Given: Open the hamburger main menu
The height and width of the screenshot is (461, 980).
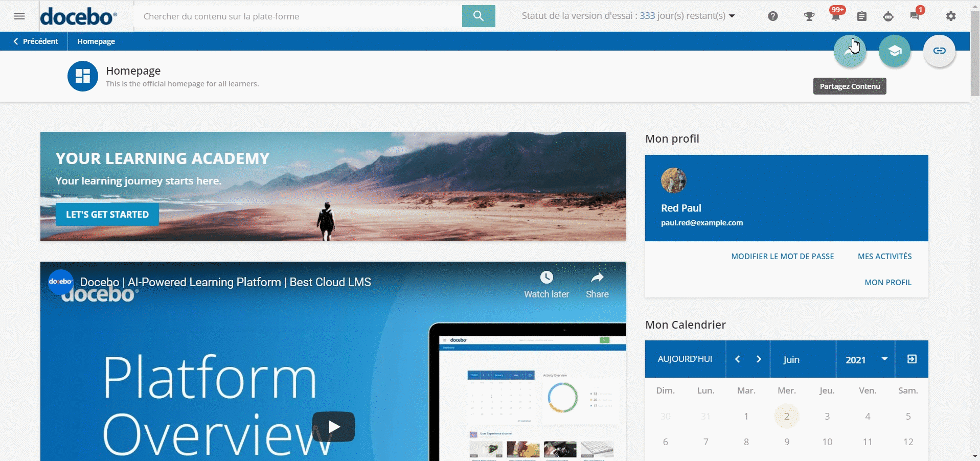Looking at the screenshot, I should [19, 16].
